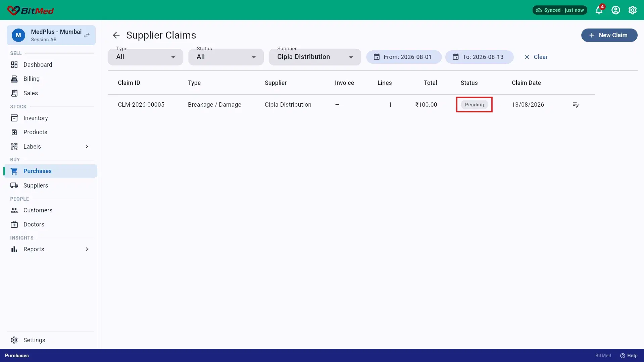Clear all claim filters

(536, 57)
